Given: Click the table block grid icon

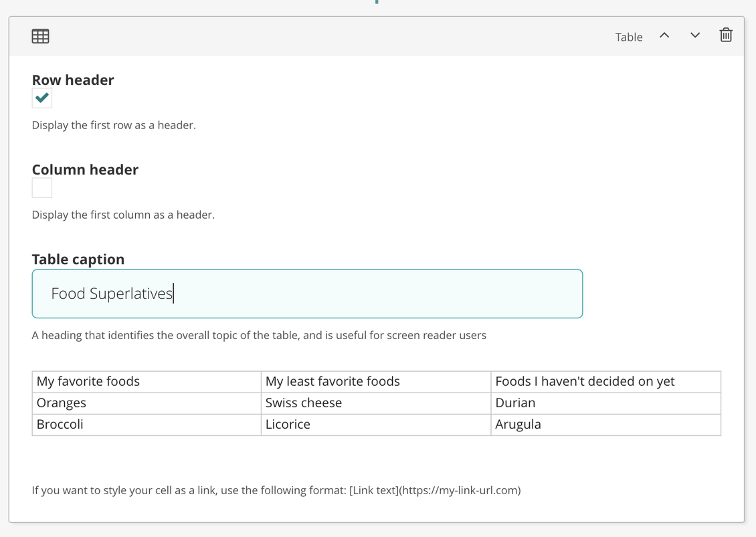Looking at the screenshot, I should tap(41, 36).
